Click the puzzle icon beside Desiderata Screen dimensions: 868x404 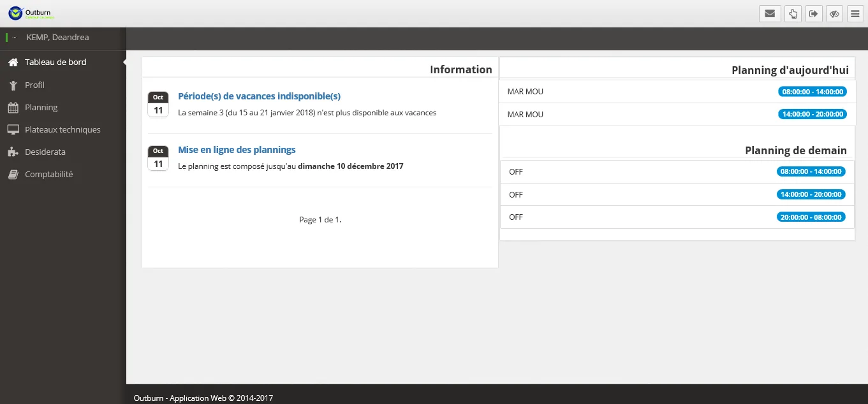click(x=13, y=152)
